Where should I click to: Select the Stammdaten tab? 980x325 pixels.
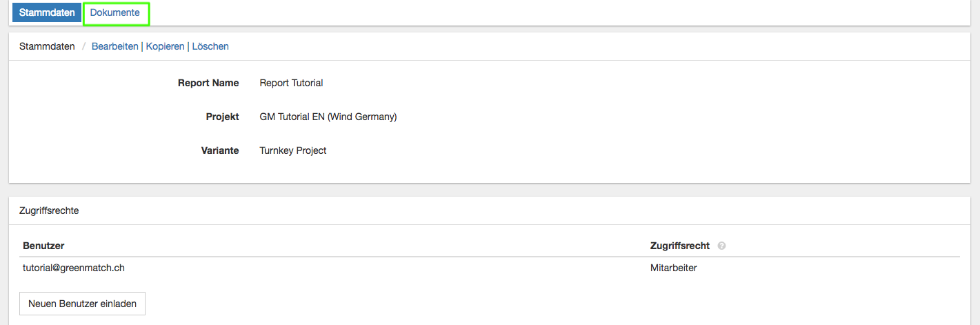47,13
